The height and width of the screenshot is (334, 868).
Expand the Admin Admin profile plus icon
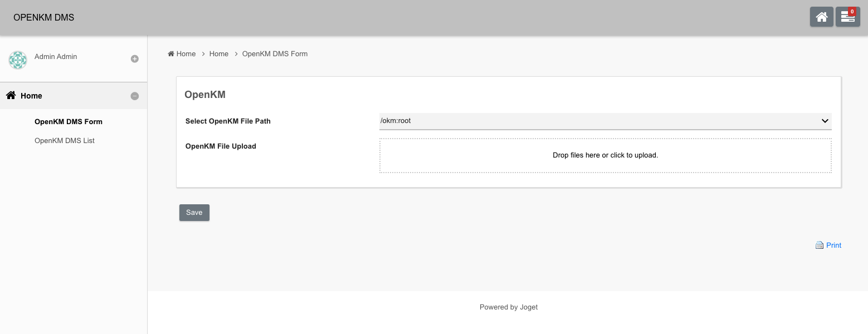(135, 59)
